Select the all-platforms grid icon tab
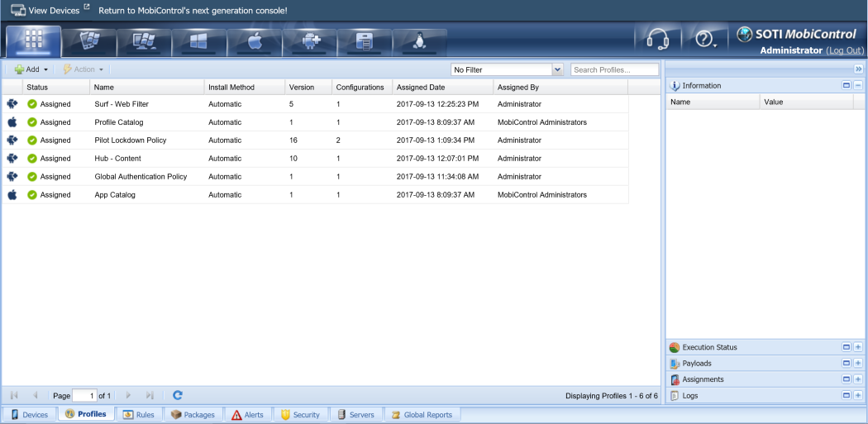 click(34, 40)
